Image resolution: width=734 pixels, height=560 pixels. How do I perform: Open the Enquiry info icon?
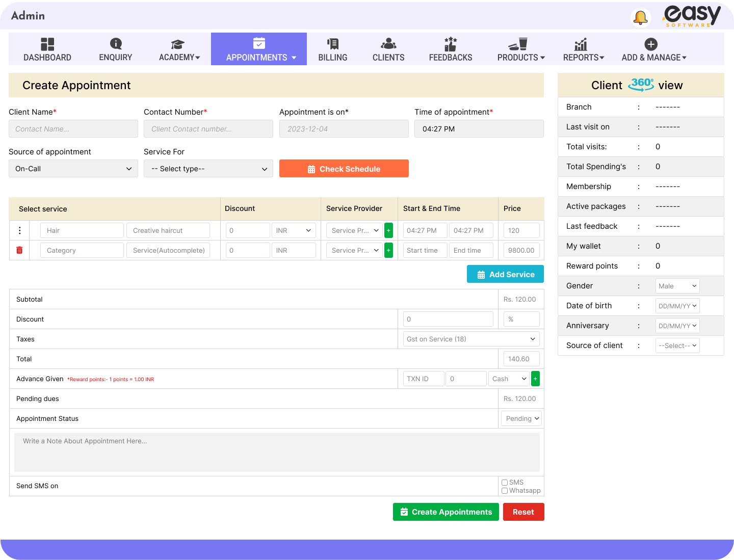click(116, 44)
